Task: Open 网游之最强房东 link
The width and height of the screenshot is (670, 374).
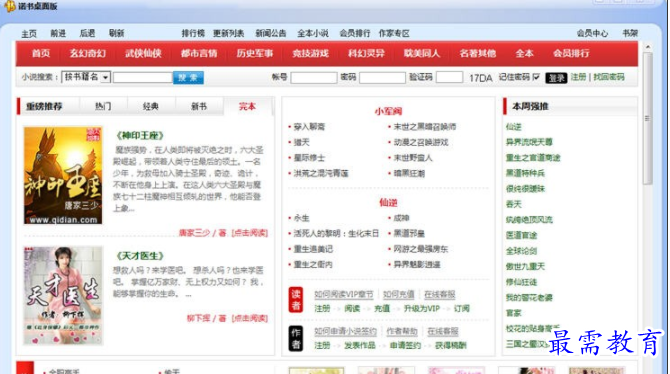Action: coord(420,249)
